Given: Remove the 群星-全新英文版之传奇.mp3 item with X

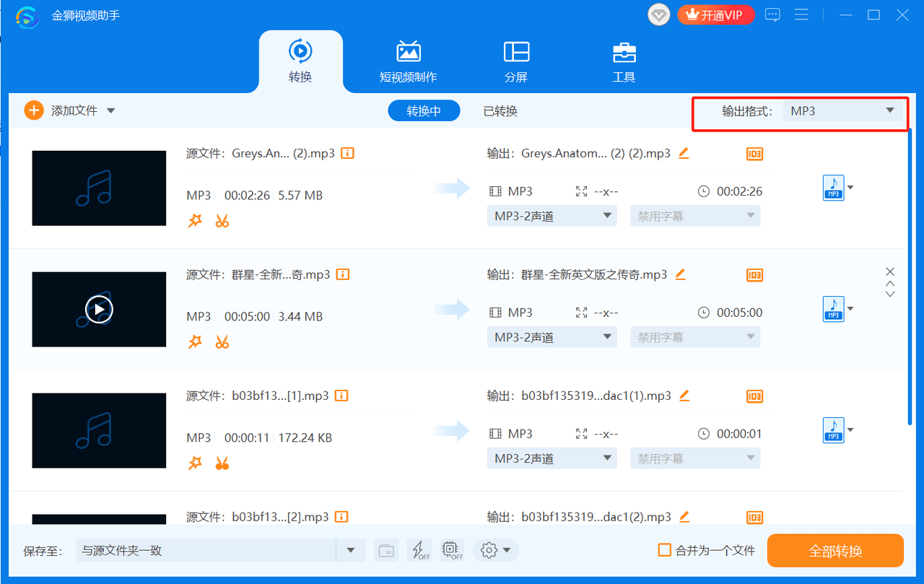Looking at the screenshot, I should pyautogui.click(x=890, y=271).
